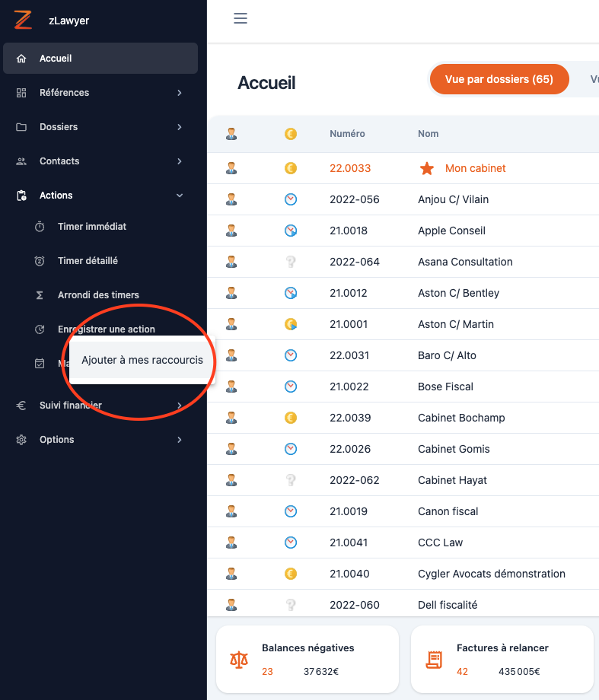
Task: Collapse the Actions section chevron
Action: tap(180, 196)
